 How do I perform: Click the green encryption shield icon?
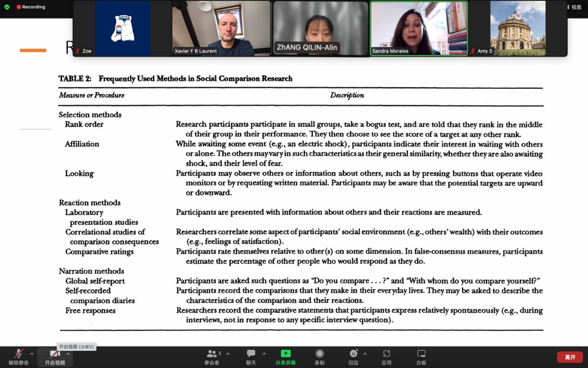(x=7, y=7)
